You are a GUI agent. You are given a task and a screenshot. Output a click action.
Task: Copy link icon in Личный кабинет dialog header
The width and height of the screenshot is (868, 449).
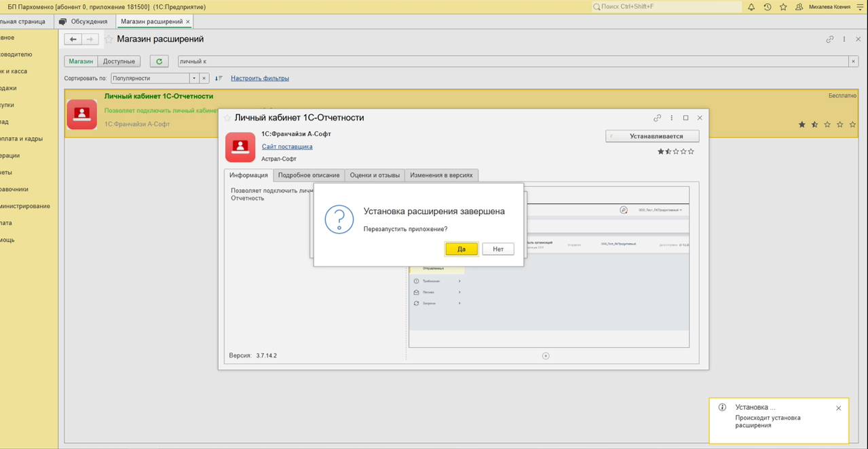pyautogui.click(x=657, y=118)
